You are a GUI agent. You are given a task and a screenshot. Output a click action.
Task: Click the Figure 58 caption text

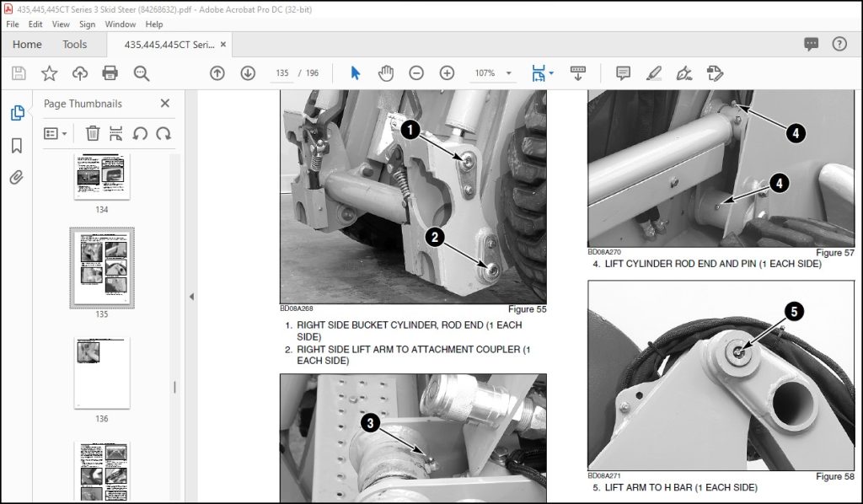point(835,476)
